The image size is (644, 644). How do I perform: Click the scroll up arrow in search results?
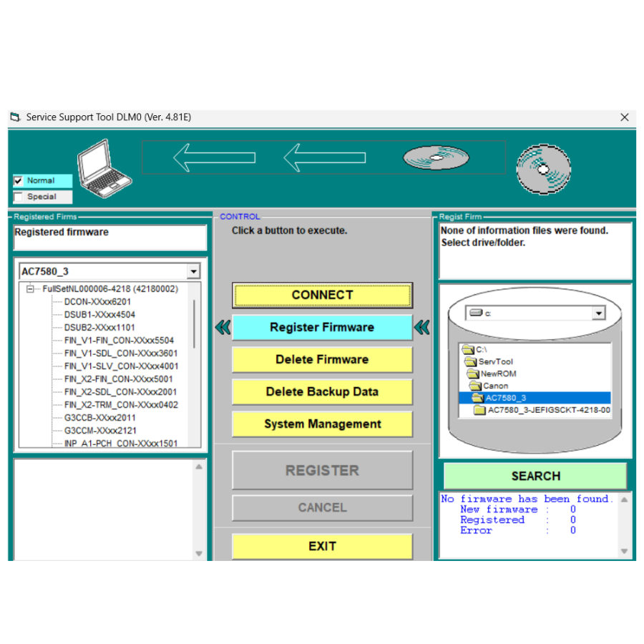624,500
